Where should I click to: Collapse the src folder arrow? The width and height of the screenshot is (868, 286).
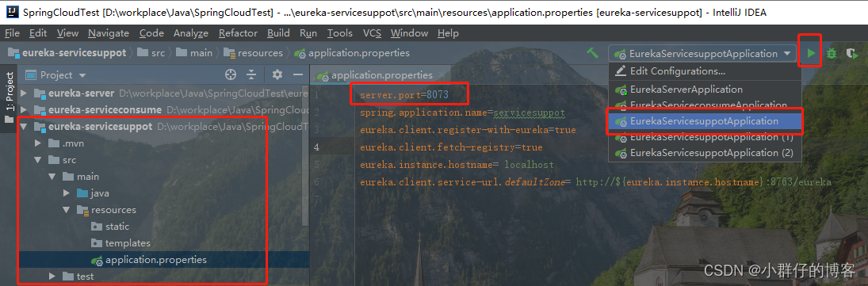click(38, 160)
